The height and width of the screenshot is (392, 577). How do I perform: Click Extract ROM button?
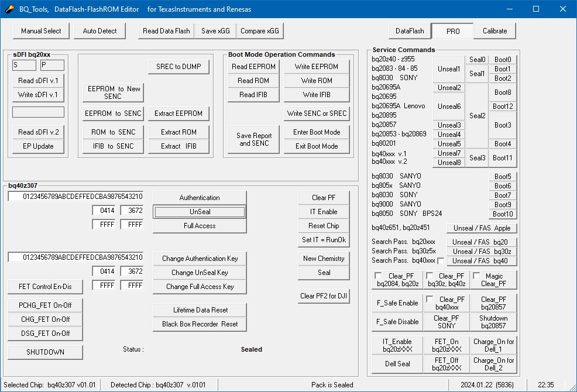(178, 132)
